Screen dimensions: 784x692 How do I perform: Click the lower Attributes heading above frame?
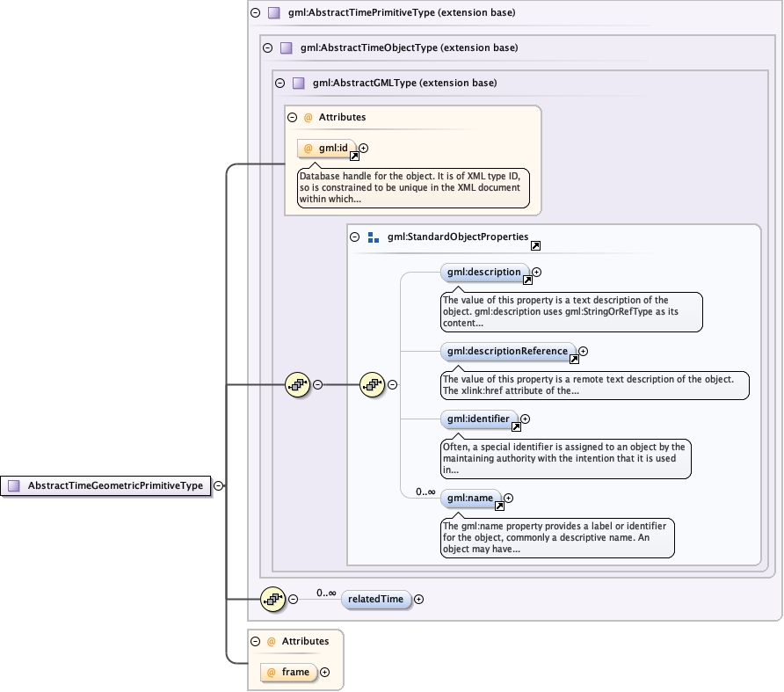306,642
